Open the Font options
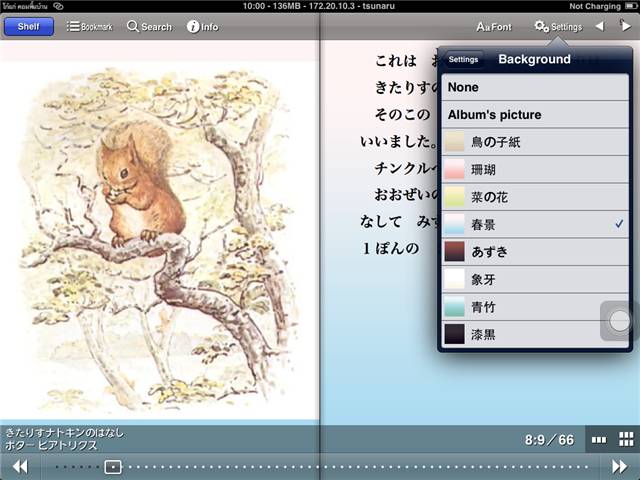This screenshot has height=480, width=640. 494,27
